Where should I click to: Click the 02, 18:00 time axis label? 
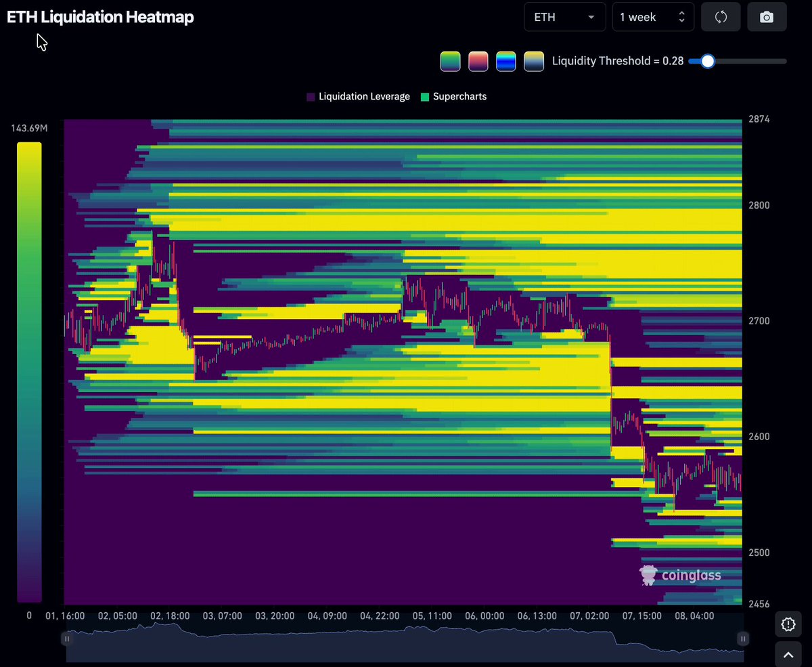170,616
